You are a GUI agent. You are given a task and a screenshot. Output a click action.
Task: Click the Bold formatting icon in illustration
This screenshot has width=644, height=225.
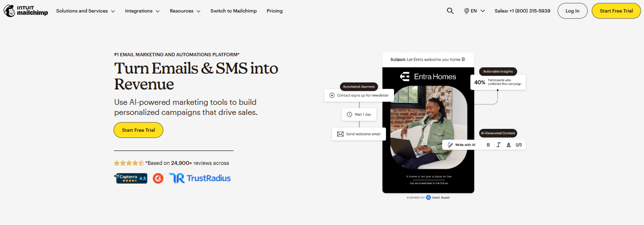tap(488, 145)
